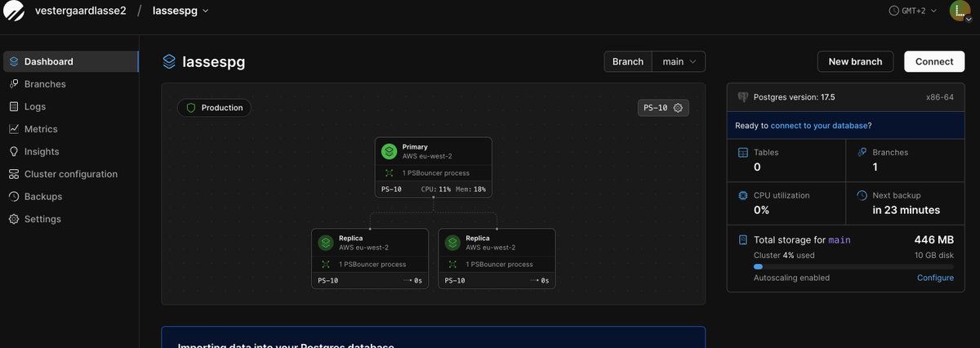The width and height of the screenshot is (980, 348).
Task: Click the Primary node PSBouncer process icon
Action: click(x=390, y=173)
